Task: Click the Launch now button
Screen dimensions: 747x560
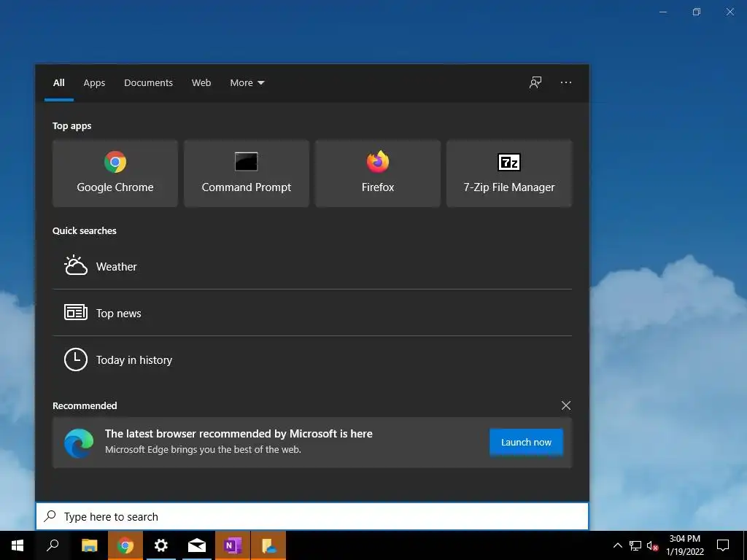Action: pyautogui.click(x=526, y=443)
